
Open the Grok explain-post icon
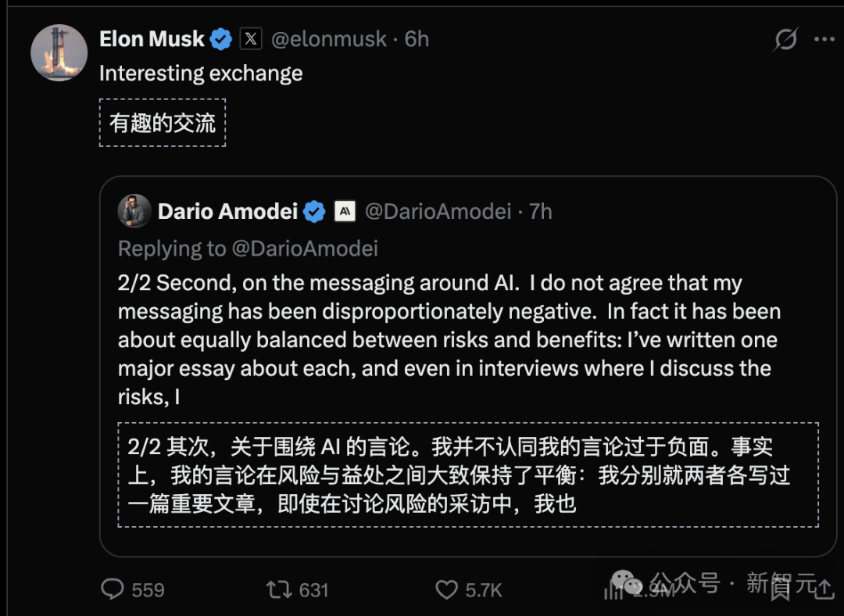pos(785,39)
